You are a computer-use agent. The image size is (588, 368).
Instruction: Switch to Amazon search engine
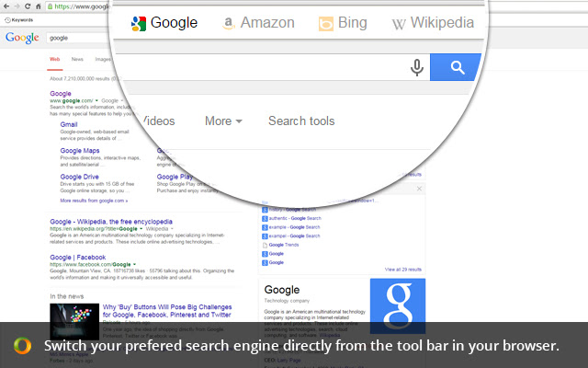click(258, 22)
